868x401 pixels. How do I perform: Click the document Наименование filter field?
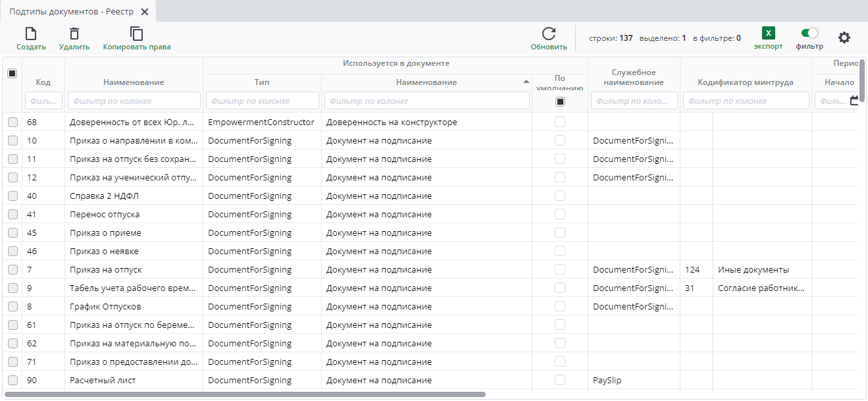coord(426,101)
